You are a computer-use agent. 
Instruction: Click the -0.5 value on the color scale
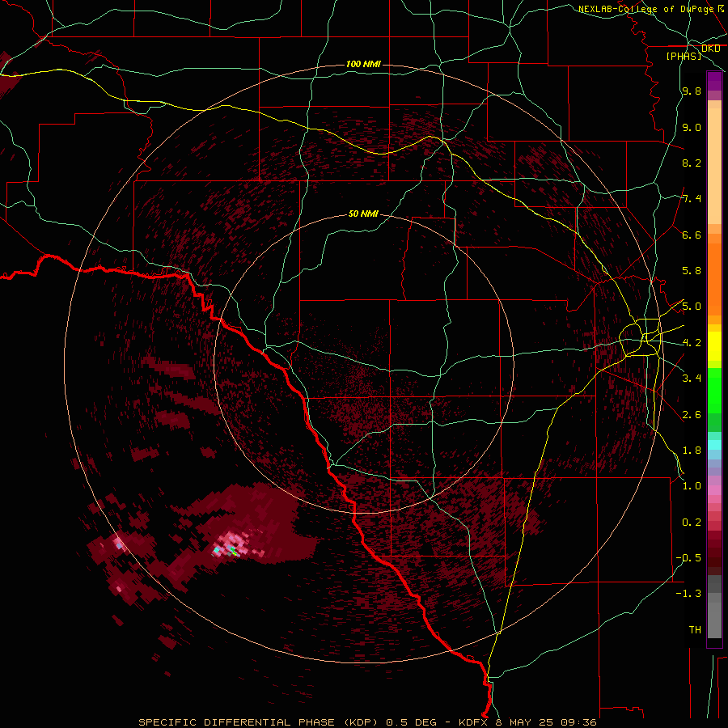point(688,558)
